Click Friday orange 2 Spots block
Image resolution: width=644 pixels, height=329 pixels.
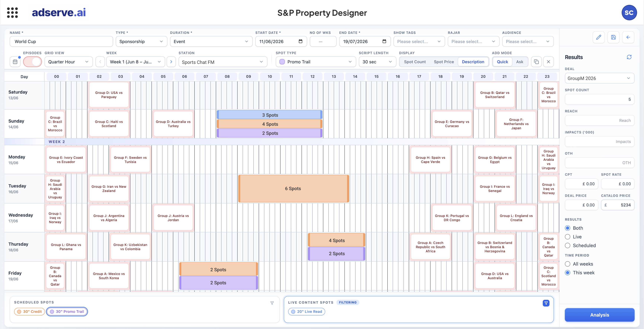coord(218,269)
